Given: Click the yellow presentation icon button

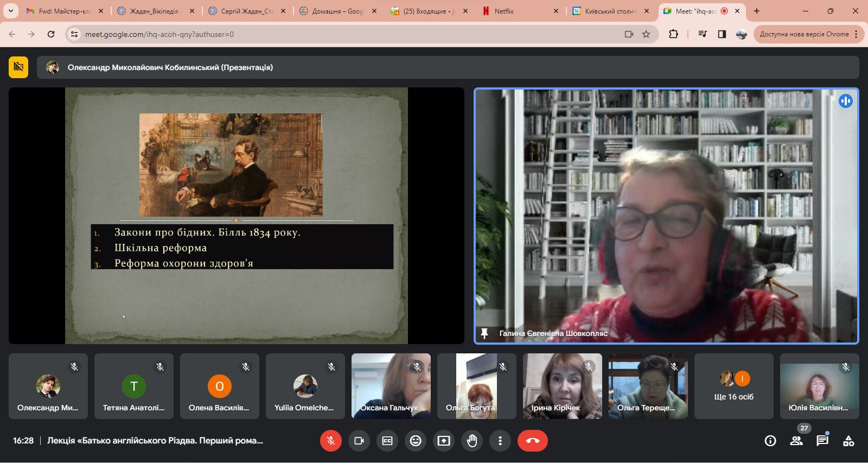Looking at the screenshot, I should click(x=18, y=67).
